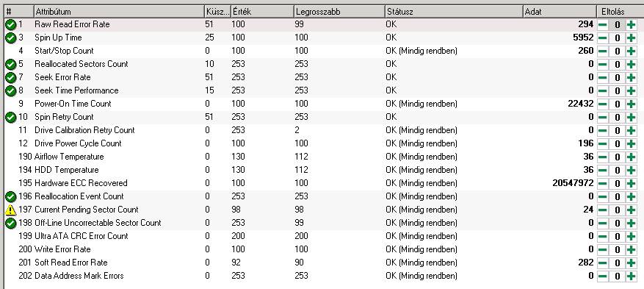Screen dimensions: 644x289
Task: Click the Adat column header
Action: tap(560, 12)
